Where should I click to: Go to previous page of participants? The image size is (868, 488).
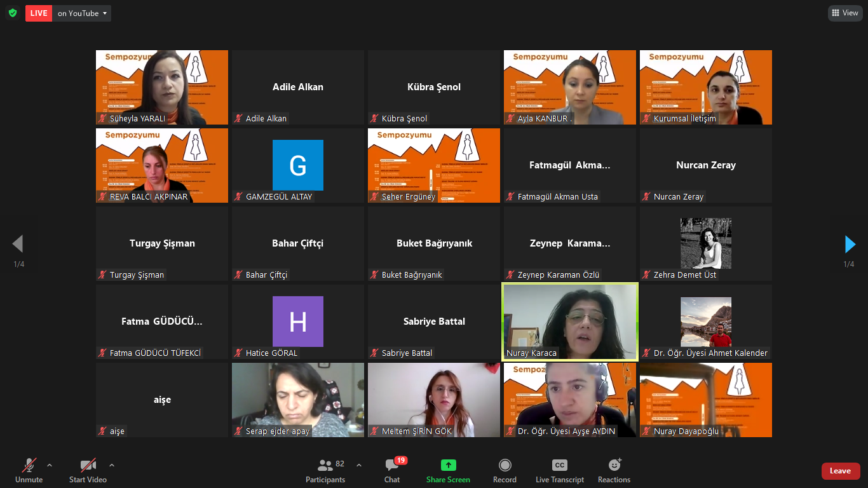pos(18,244)
